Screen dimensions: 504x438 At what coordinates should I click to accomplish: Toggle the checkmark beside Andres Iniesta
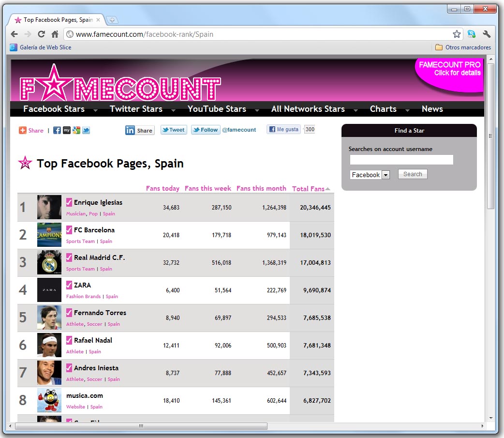tap(69, 367)
